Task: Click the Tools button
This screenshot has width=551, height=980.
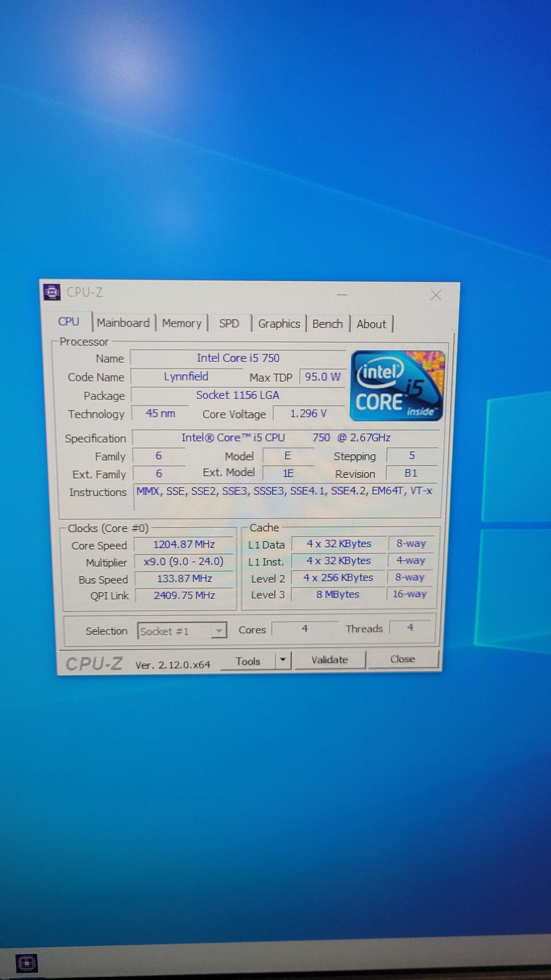Action: [x=248, y=661]
